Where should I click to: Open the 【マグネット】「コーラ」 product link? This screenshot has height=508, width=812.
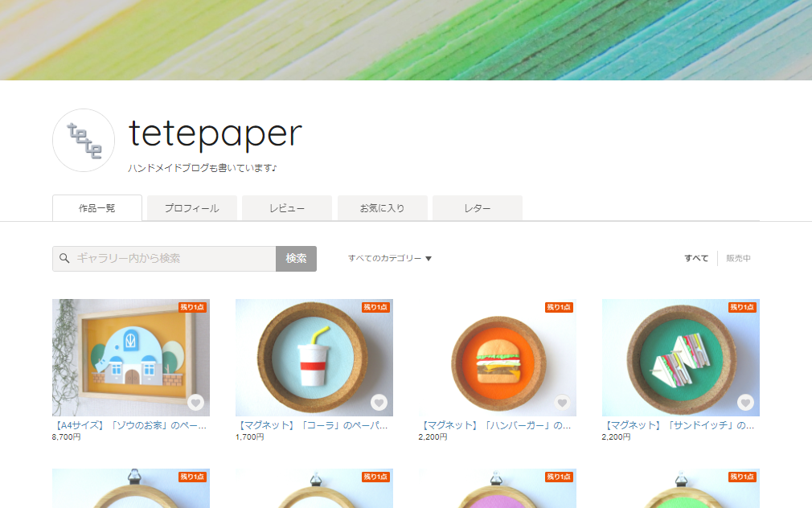pyautogui.click(x=312, y=425)
